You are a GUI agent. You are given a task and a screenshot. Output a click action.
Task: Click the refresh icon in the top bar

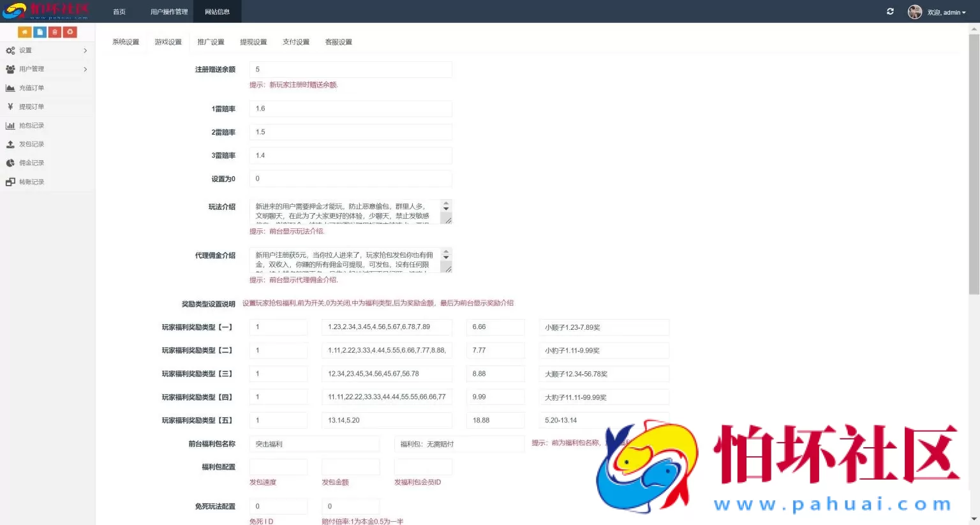[x=890, y=11]
